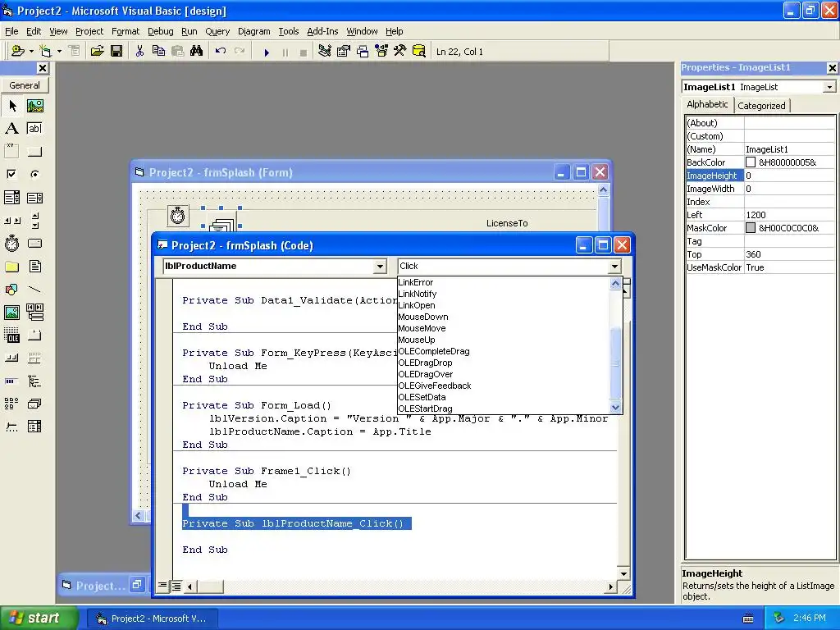
Task: Open the Form Layout Window icon
Action: 363,52
